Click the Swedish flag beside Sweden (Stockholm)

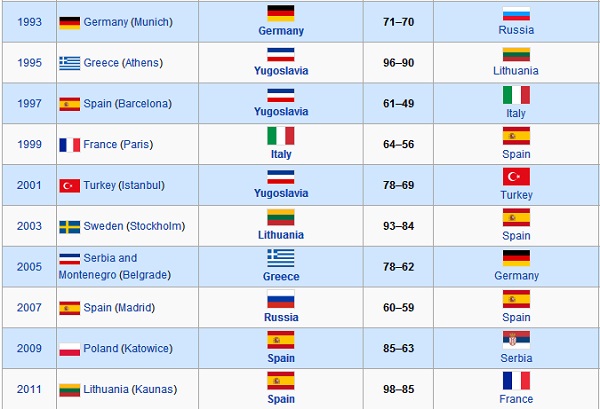70,226
